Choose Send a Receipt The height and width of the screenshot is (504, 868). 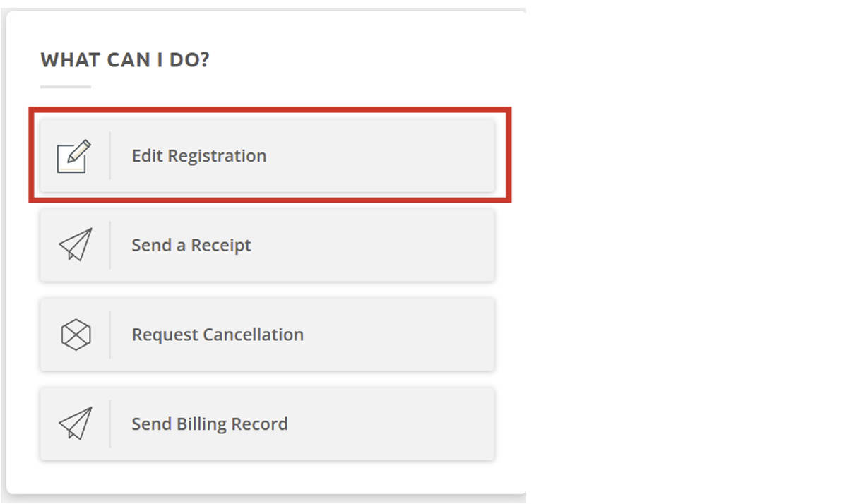(x=267, y=245)
